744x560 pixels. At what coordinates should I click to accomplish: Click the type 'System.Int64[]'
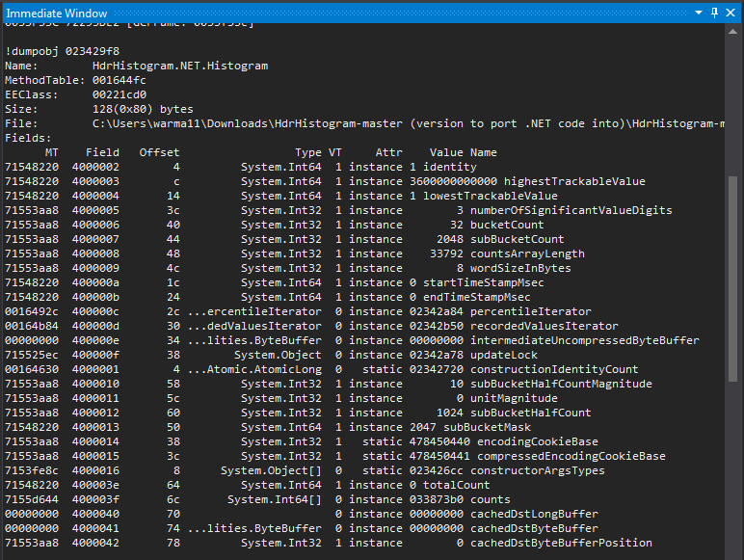click(275, 500)
